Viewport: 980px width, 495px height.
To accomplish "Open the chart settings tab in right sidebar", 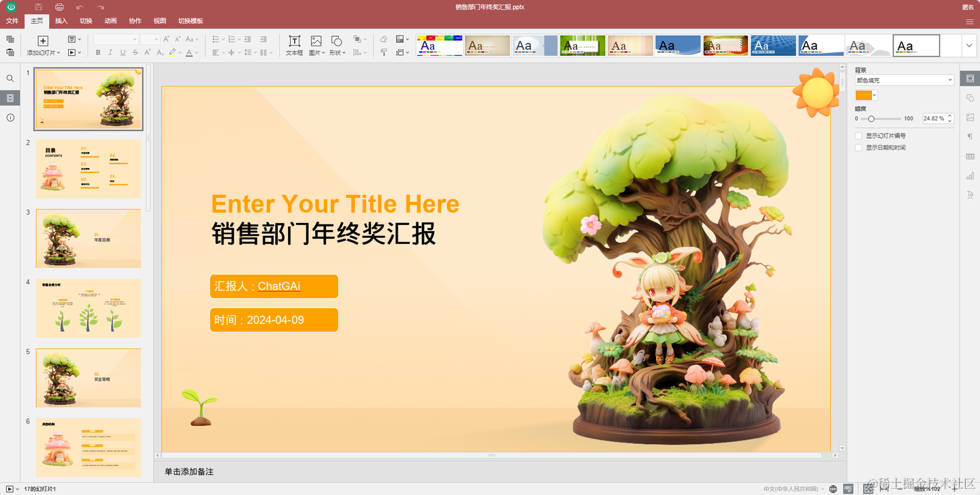I will pos(970,176).
